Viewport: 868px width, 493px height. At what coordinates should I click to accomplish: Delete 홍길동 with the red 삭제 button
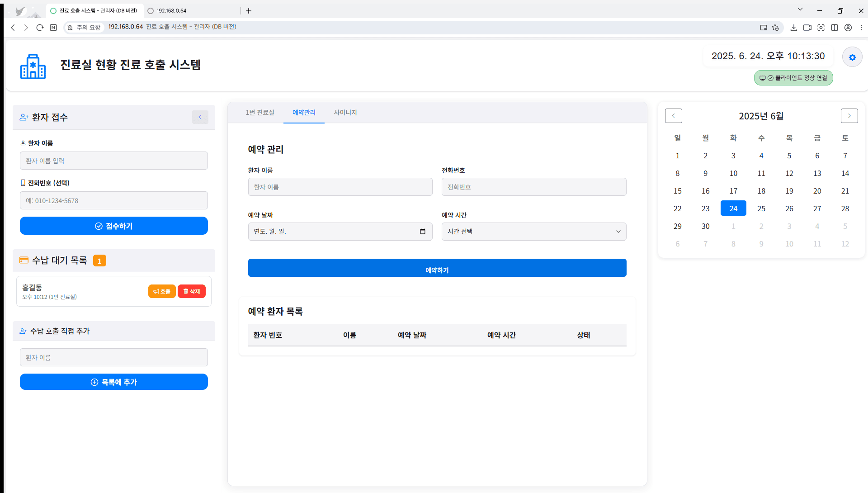(192, 291)
